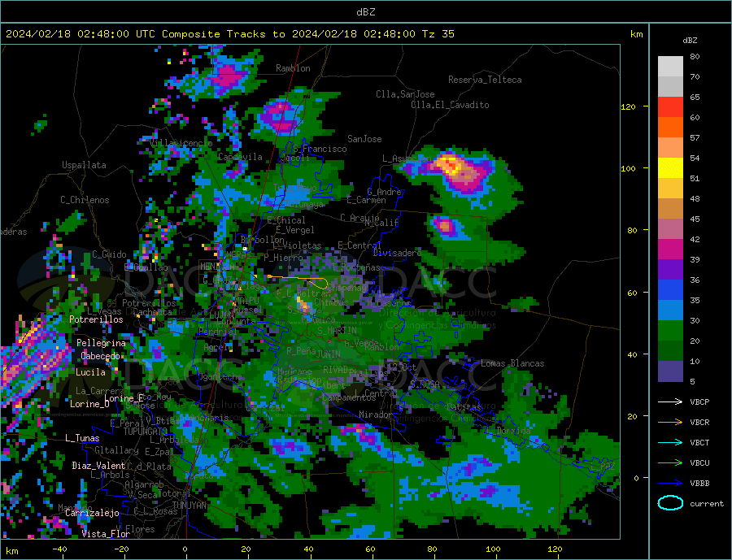Click the yellow color swatch between 54 and 51 dBZ
The width and height of the screenshot is (732, 560).
(x=670, y=168)
